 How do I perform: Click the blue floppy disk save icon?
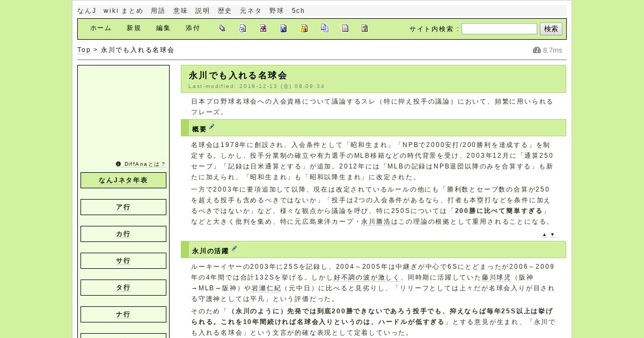[x=283, y=28]
